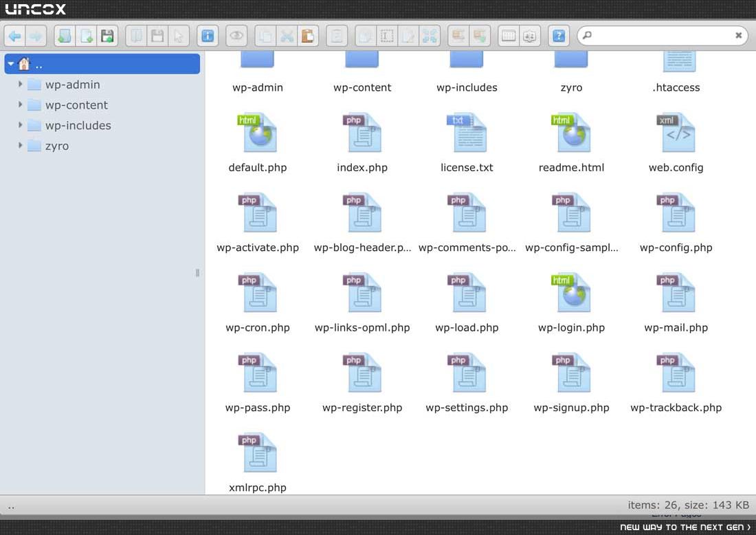
Task: Select zyro in the folder tree
Action: pos(57,146)
